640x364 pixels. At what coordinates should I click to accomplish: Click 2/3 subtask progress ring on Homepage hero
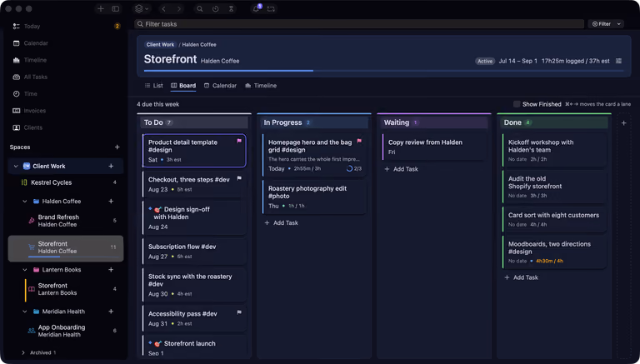(x=354, y=168)
